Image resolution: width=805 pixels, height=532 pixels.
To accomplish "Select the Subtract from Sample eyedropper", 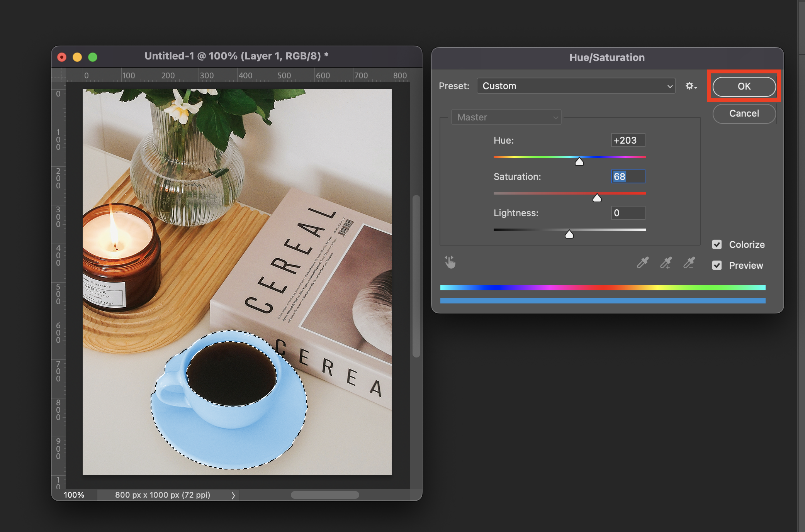I will tap(689, 263).
